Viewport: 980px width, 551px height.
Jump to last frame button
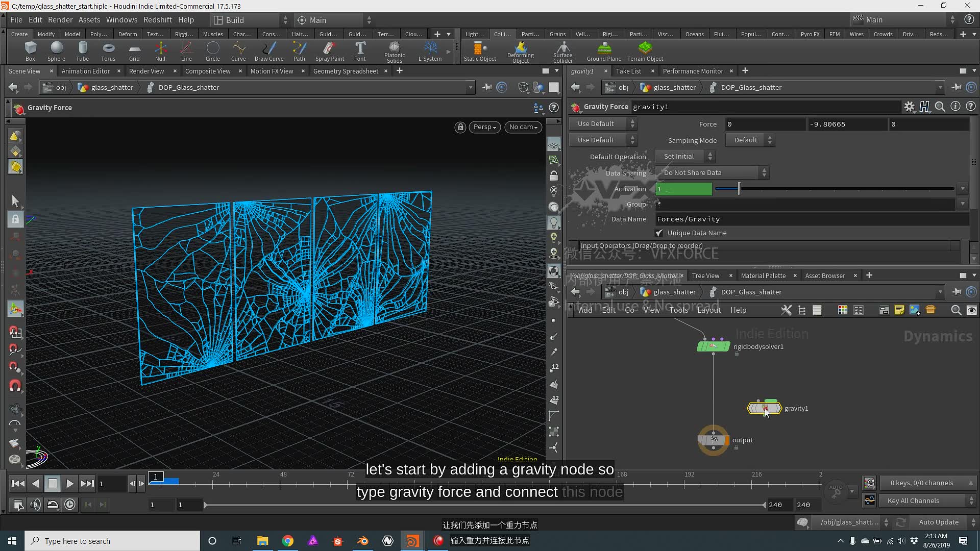click(87, 483)
